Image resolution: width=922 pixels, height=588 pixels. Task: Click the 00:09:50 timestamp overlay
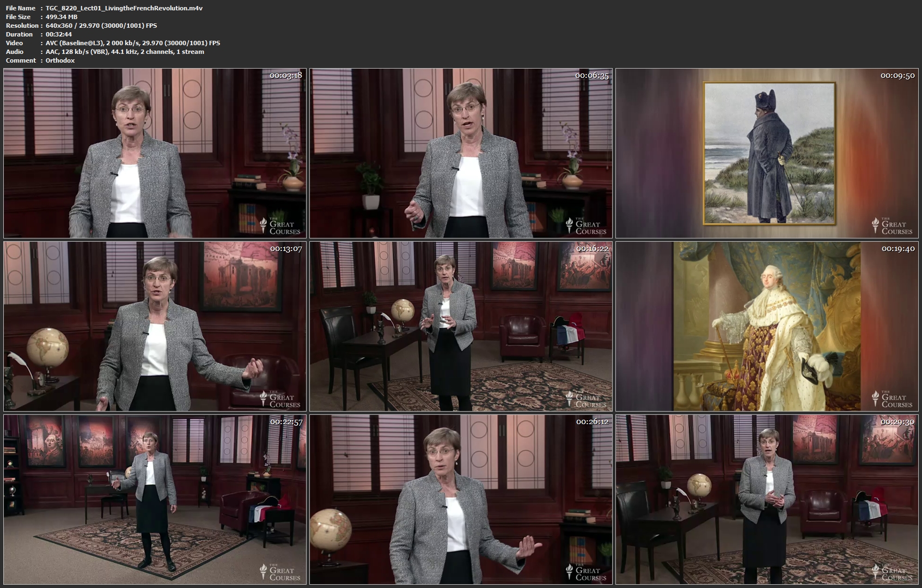pyautogui.click(x=897, y=76)
